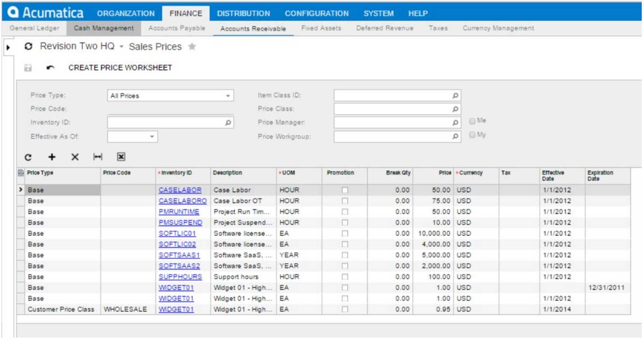Open the DISTRIBUTION menu
This screenshot has width=644, height=338.
pyautogui.click(x=243, y=14)
